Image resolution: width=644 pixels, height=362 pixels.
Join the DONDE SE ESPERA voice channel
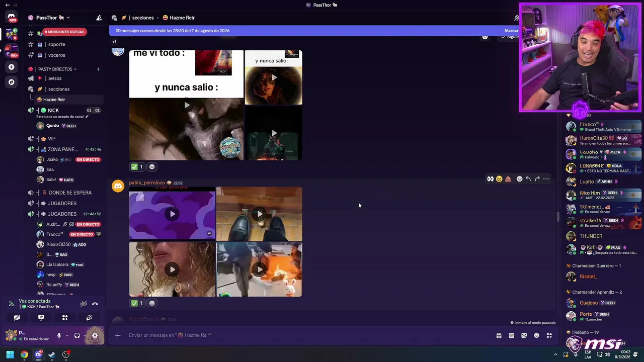[x=65, y=193]
